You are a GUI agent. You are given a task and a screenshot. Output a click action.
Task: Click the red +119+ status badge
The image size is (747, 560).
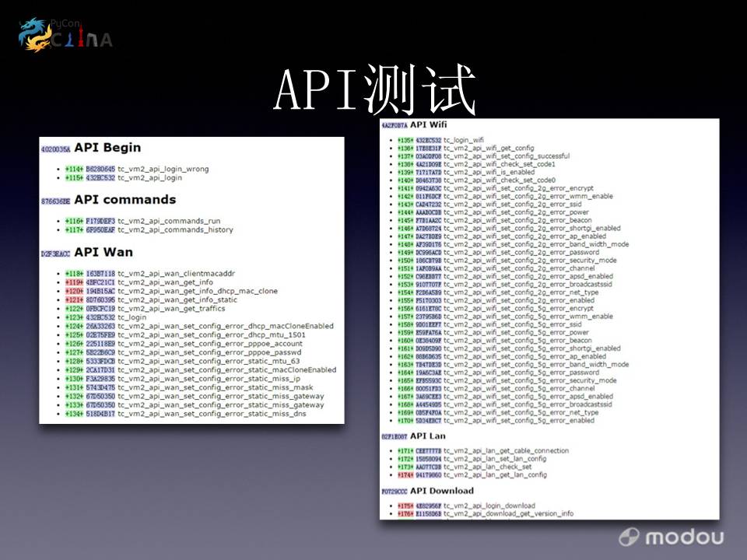coord(73,282)
